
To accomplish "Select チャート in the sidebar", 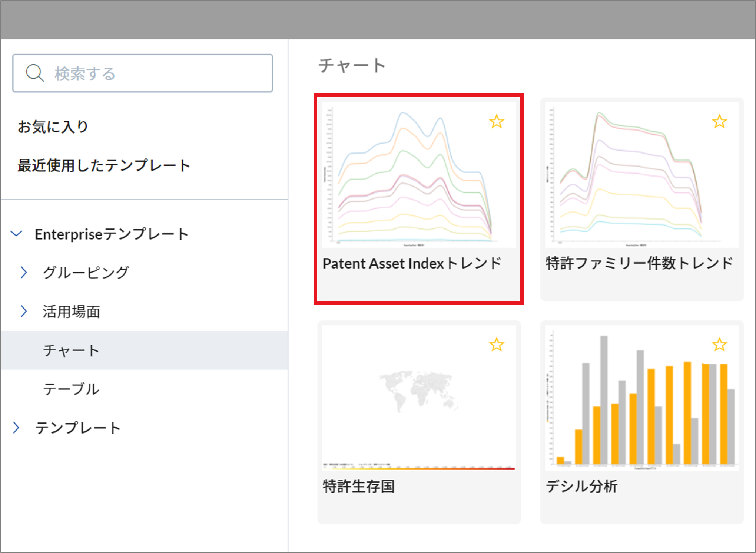I will [x=145, y=350].
